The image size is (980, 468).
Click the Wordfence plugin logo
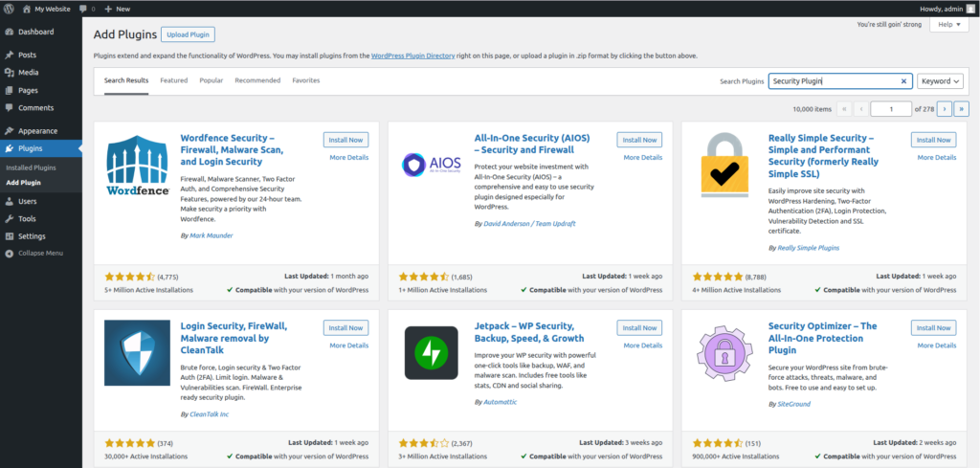137,165
